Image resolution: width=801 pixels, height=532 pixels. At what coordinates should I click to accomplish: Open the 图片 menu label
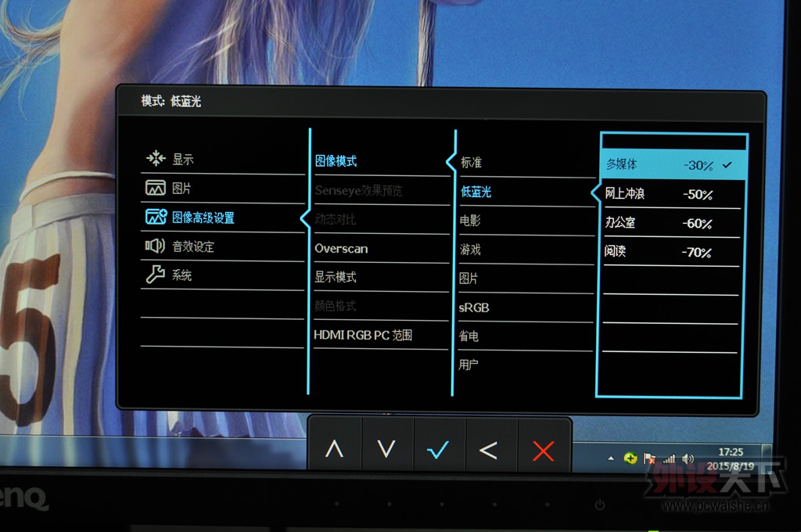[181, 189]
